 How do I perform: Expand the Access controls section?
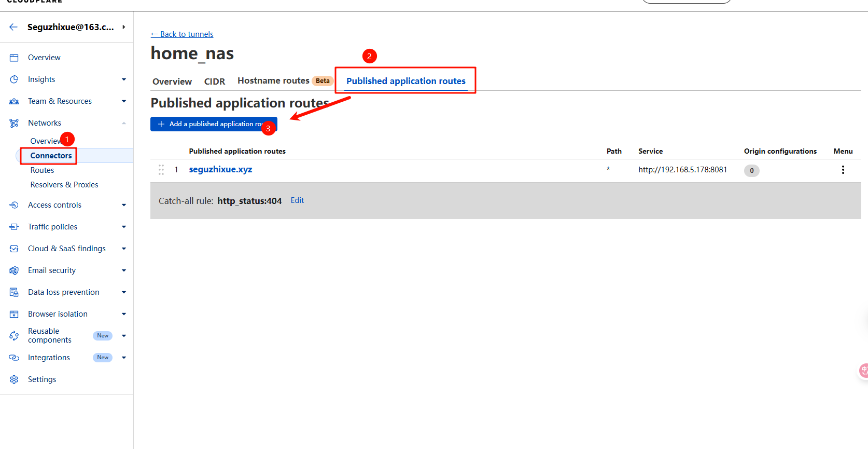coord(124,205)
